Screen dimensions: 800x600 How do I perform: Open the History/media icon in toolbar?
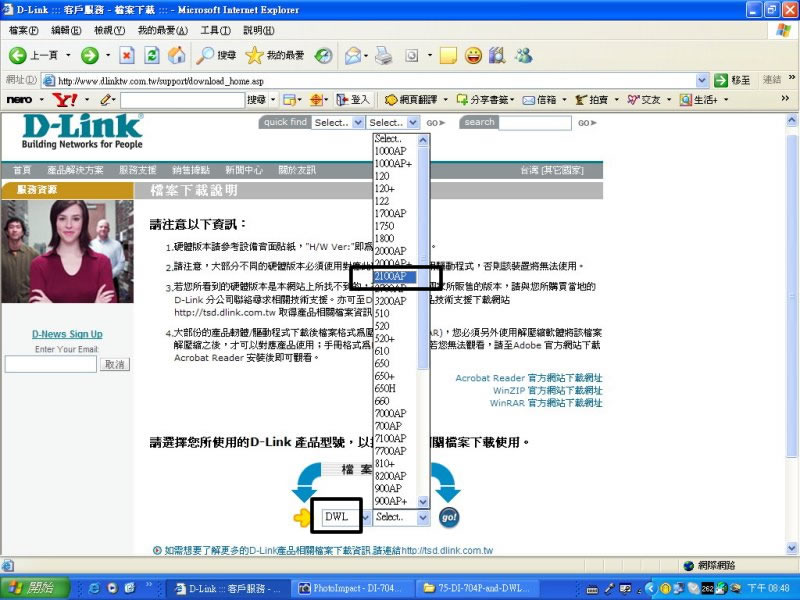pyautogui.click(x=323, y=55)
